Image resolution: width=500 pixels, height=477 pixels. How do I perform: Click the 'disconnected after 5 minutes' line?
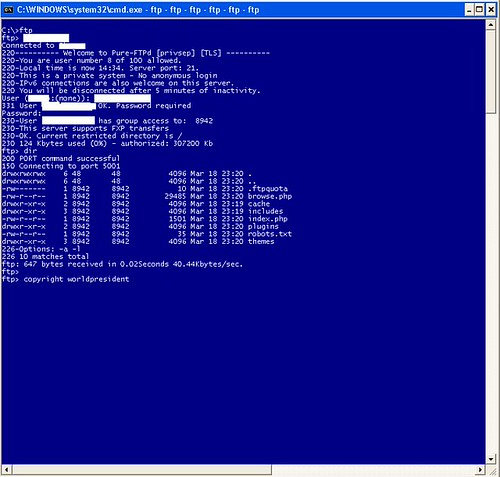(131, 91)
